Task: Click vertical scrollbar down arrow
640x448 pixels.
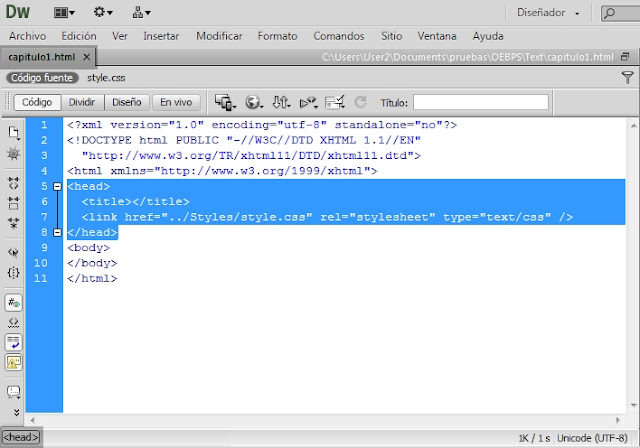Action: (633, 405)
